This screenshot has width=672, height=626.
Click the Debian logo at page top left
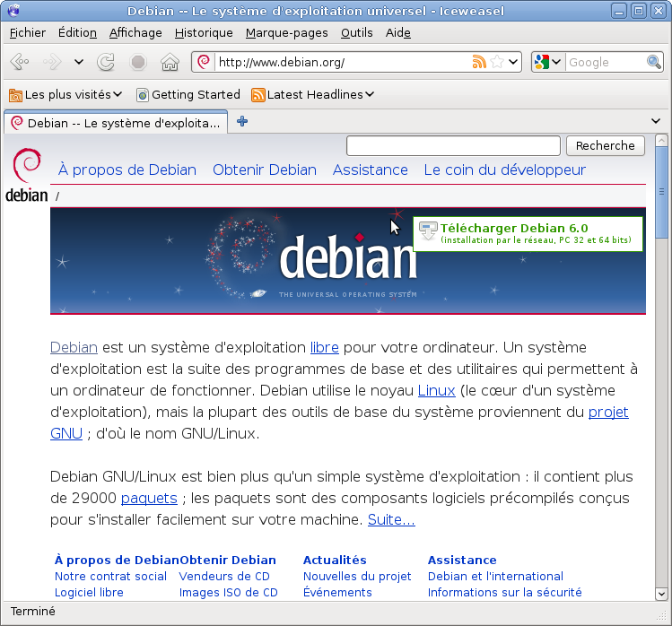[27, 175]
